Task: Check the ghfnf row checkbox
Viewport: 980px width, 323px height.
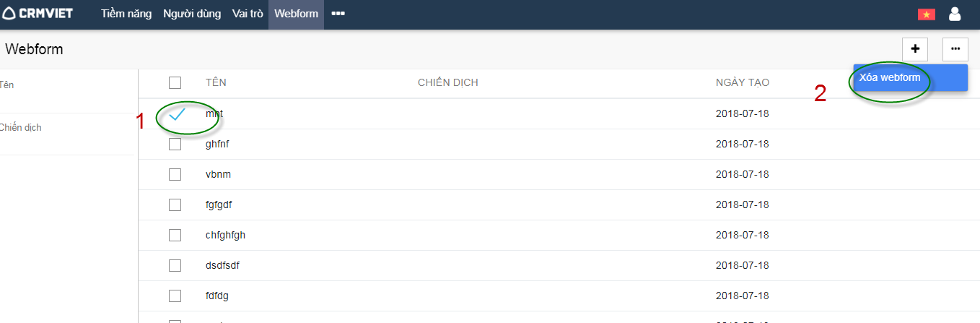Action: coord(175,144)
